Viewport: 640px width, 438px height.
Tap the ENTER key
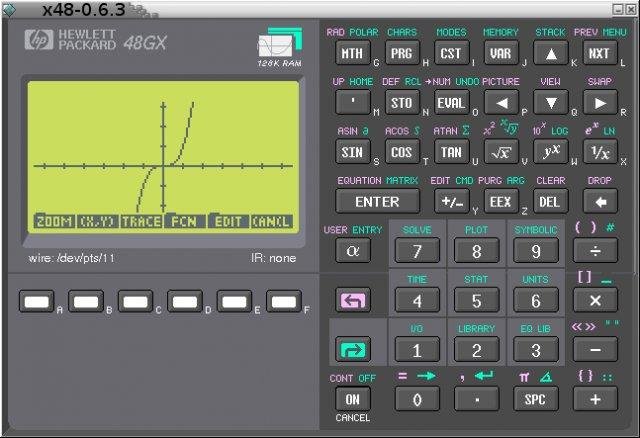(x=377, y=201)
